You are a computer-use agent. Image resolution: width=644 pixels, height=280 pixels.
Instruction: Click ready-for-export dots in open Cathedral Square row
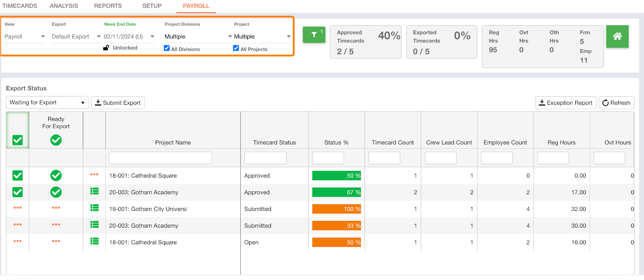56,241
